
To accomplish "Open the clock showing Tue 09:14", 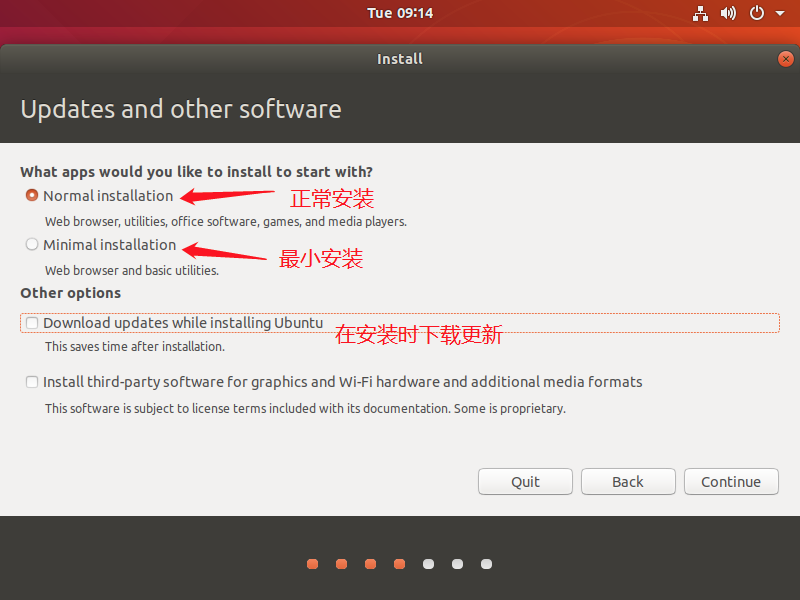I will (x=400, y=13).
